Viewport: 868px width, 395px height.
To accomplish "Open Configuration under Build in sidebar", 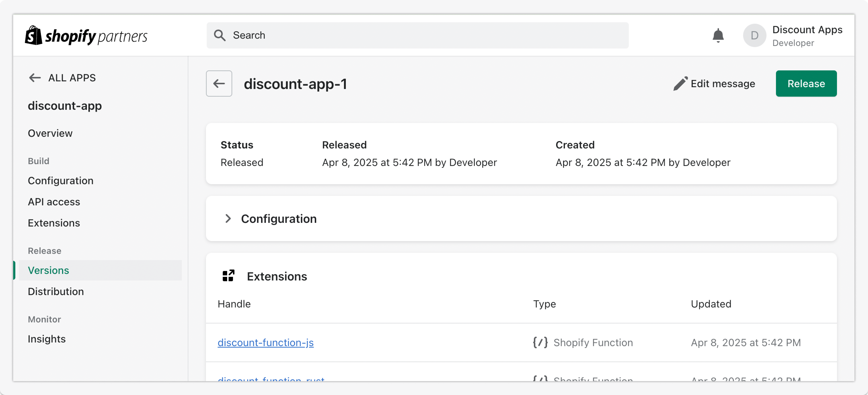I will pyautogui.click(x=61, y=181).
